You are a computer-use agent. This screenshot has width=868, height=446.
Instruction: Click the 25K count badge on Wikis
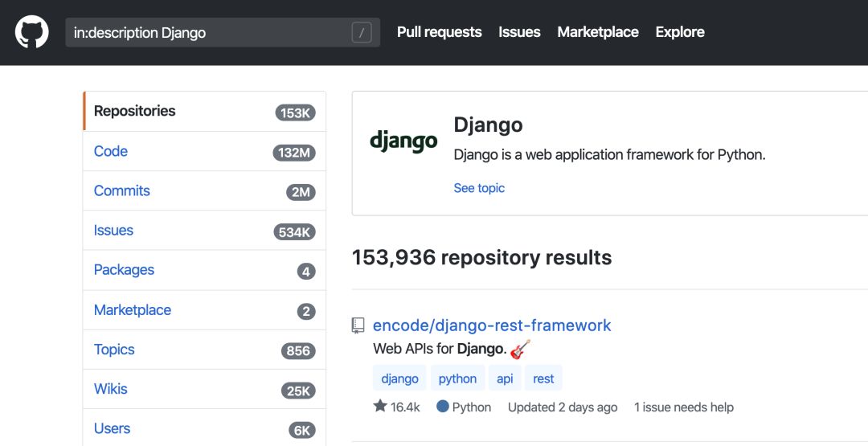click(298, 391)
